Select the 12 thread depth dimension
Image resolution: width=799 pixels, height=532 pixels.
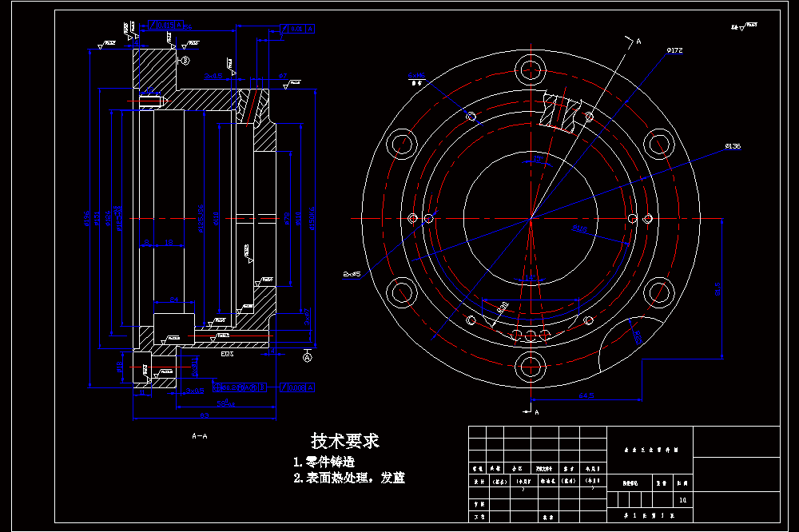tap(150, 90)
